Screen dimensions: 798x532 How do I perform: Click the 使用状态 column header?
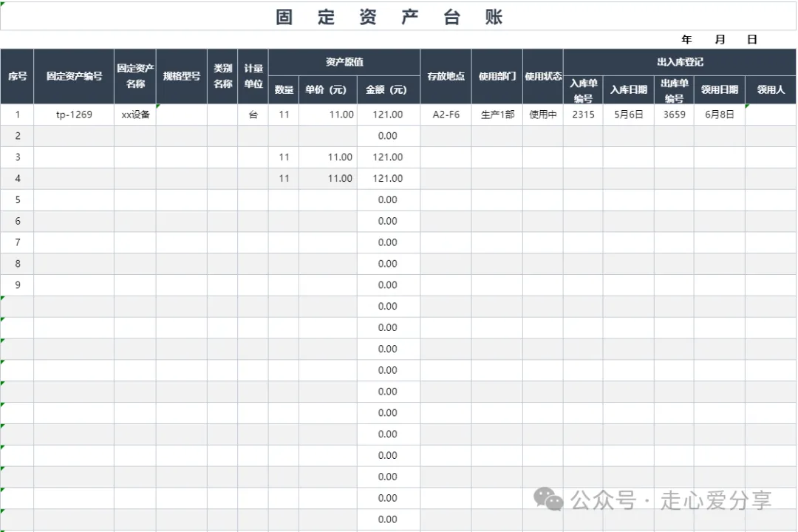(543, 76)
